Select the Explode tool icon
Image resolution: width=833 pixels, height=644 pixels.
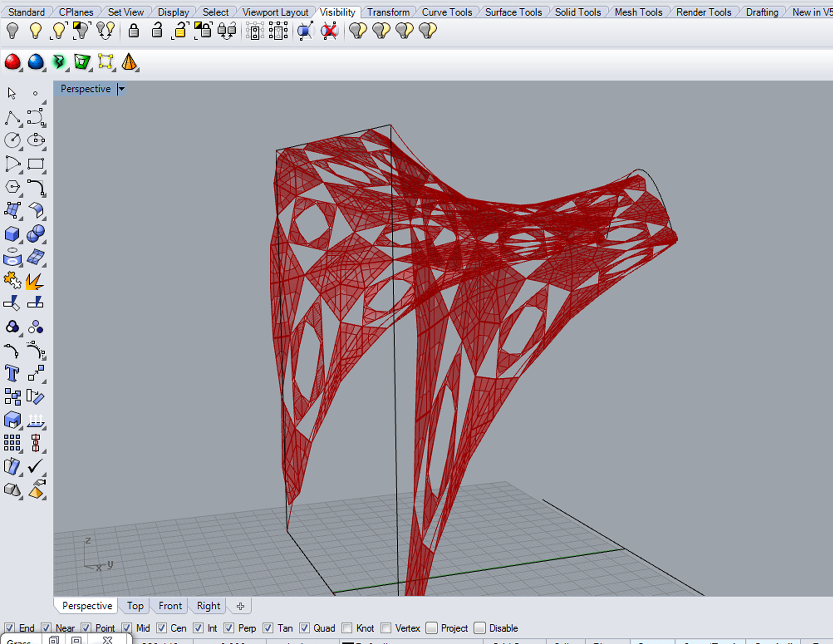[x=35, y=281]
